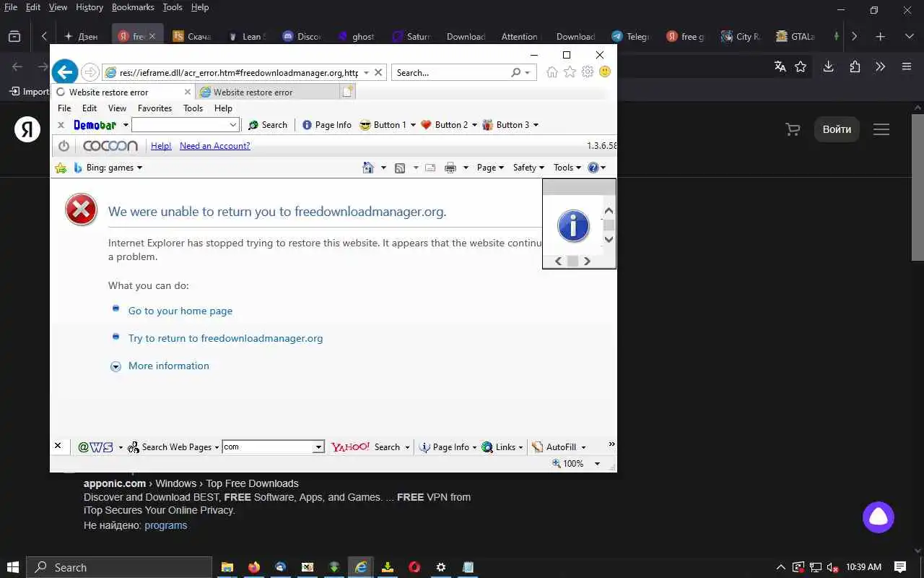Image resolution: width=924 pixels, height=578 pixels.
Task: Open the zoom level 100% dropdown
Action: (x=597, y=464)
